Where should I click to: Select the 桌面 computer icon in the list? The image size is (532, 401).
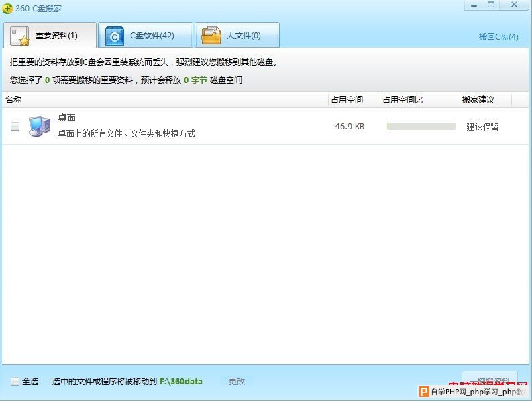(39, 126)
